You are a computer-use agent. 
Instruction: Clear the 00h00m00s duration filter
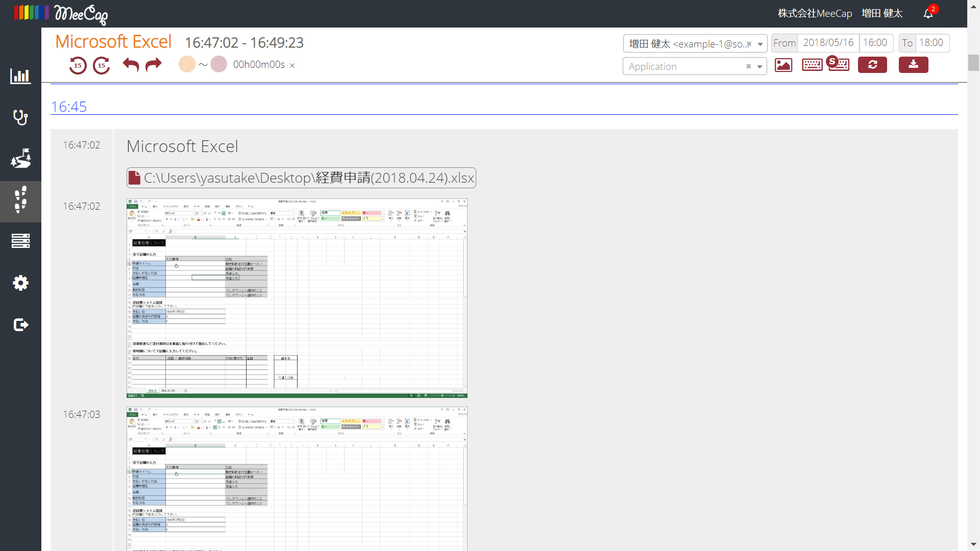(x=292, y=65)
